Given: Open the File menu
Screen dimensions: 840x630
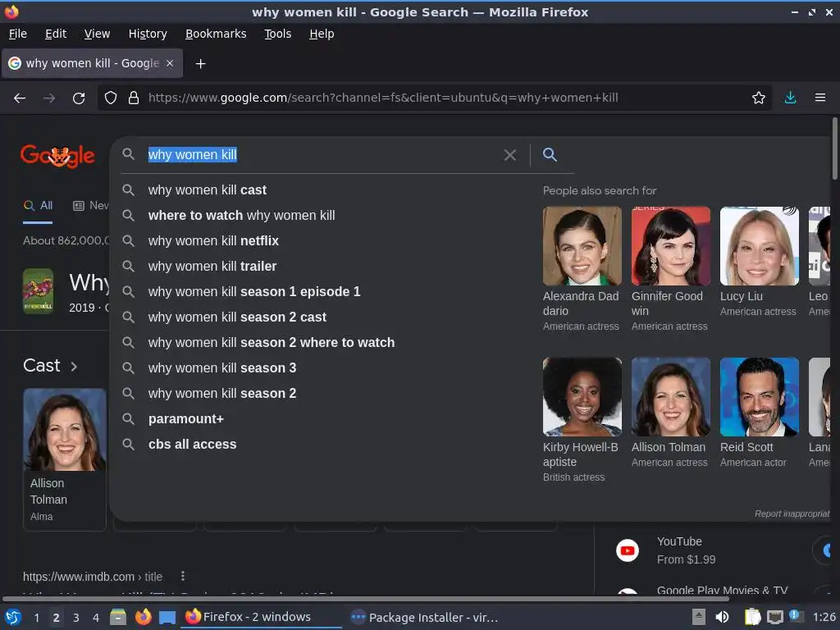Looking at the screenshot, I should pyautogui.click(x=18, y=34).
